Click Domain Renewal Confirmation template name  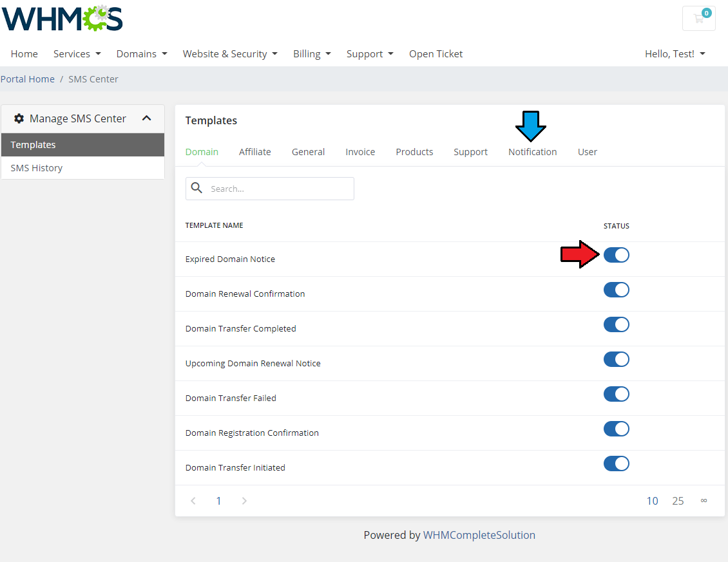click(245, 294)
